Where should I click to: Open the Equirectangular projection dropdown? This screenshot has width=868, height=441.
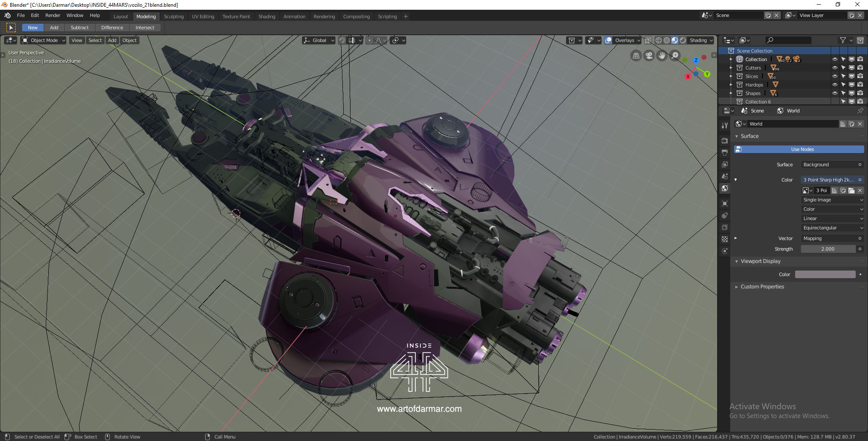coord(832,228)
